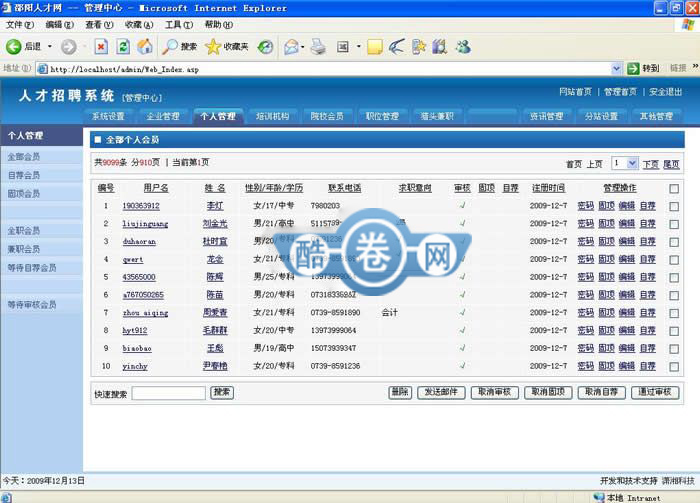This screenshot has width=700, height=503.
Task: Switch to the 企业管理 tab
Action: point(163,116)
